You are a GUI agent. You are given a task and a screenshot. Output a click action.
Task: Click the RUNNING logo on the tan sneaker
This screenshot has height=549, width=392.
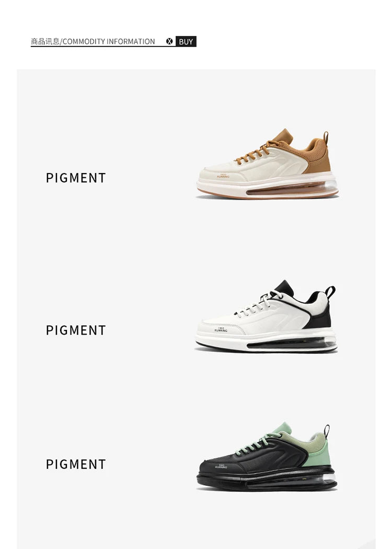click(223, 176)
